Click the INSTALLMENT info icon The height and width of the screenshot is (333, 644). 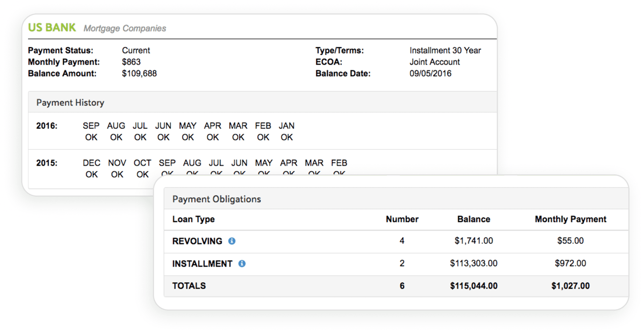[x=242, y=263]
